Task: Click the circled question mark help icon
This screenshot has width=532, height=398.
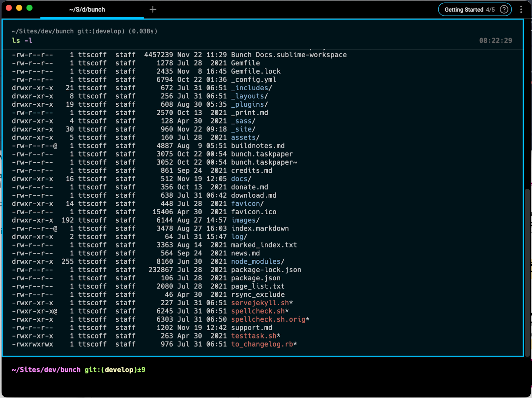Action: [504, 9]
